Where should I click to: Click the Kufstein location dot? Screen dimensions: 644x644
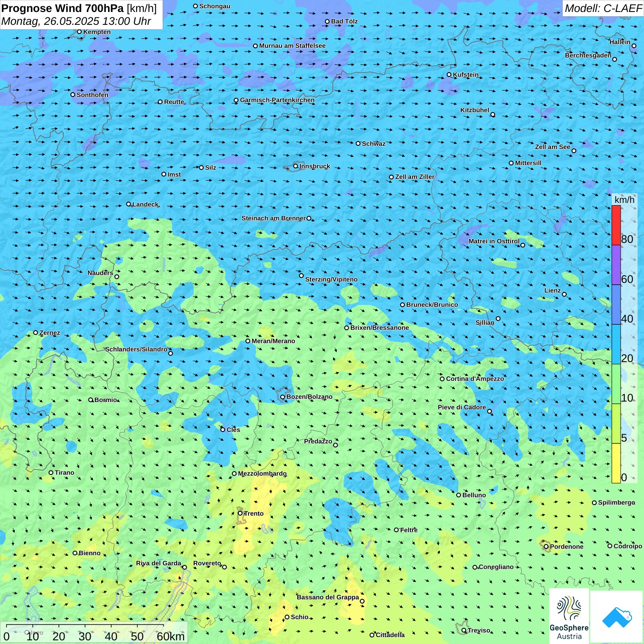click(449, 75)
